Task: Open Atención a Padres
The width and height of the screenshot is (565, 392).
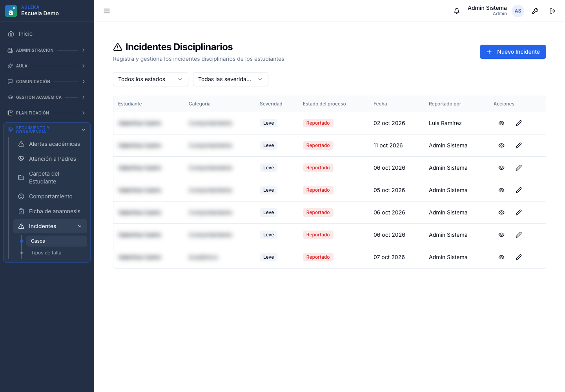Action: (50, 159)
